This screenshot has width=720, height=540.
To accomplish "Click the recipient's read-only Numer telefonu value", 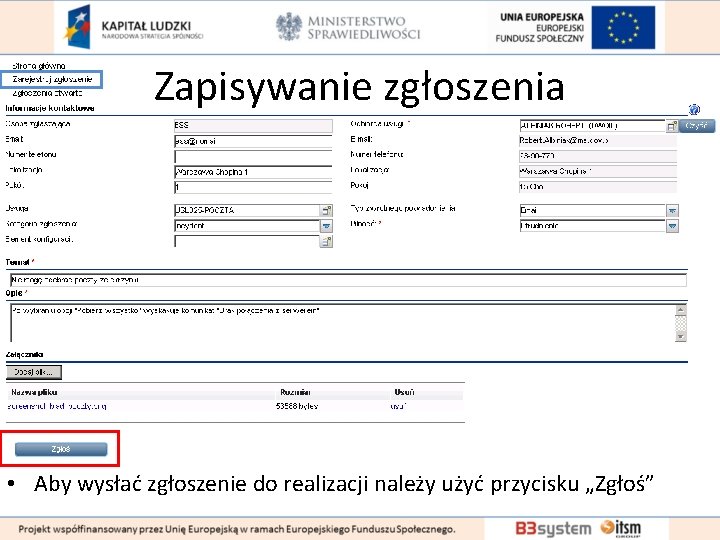I will 598,156.
